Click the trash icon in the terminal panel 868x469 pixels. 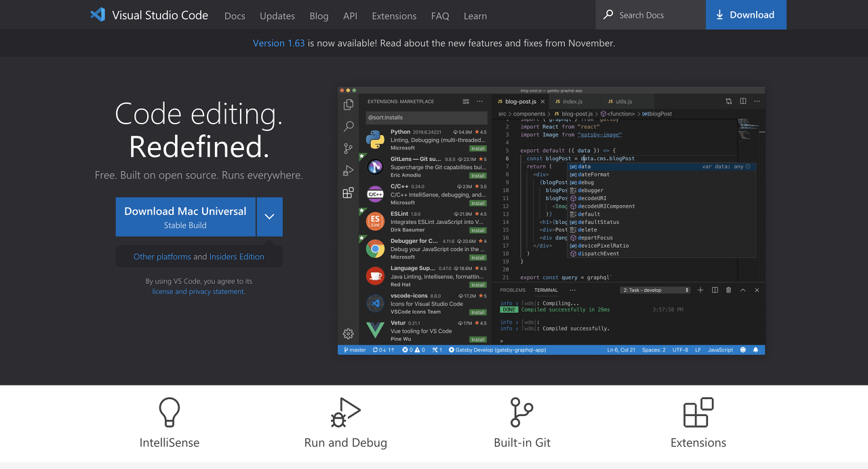729,290
